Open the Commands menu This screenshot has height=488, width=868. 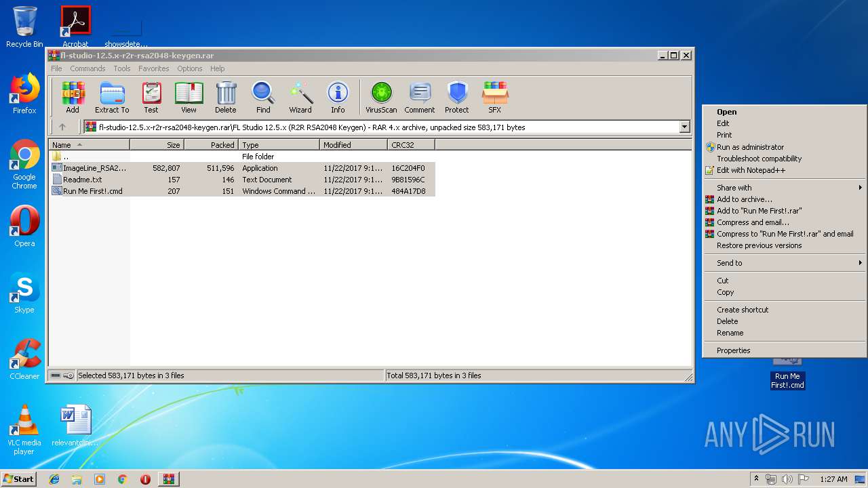[87, 68]
